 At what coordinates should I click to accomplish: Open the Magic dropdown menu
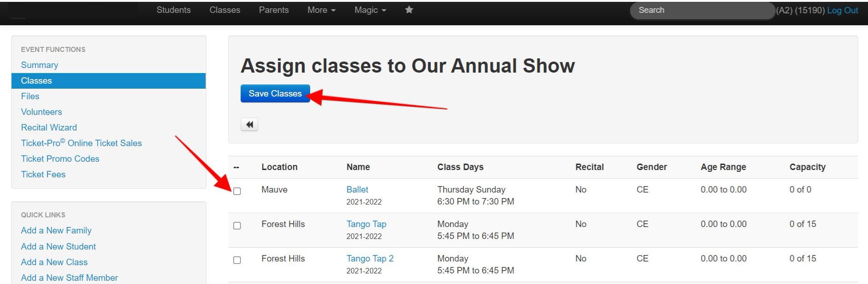(370, 10)
